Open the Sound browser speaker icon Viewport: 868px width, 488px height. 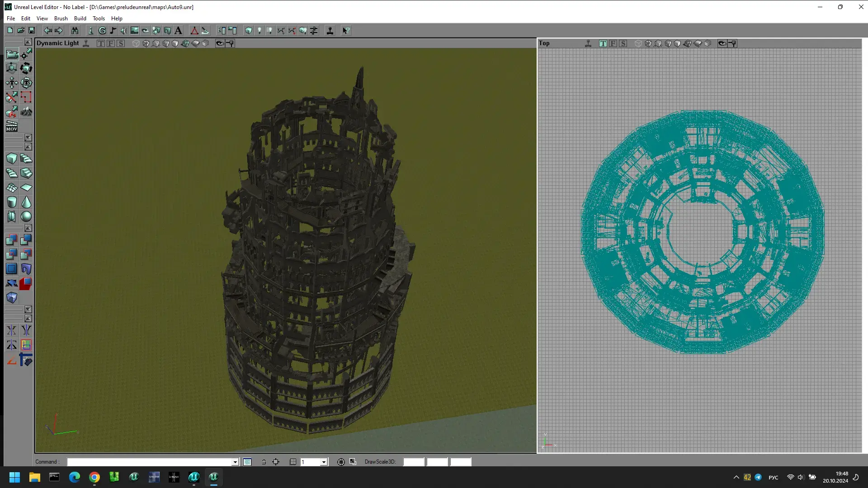124,30
